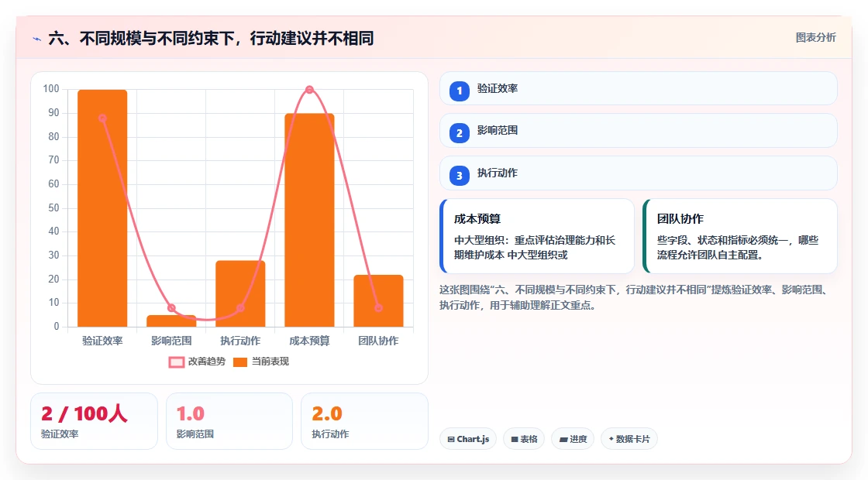Open the 验证效率 list item
This screenshot has width=868, height=480.
[639, 88]
